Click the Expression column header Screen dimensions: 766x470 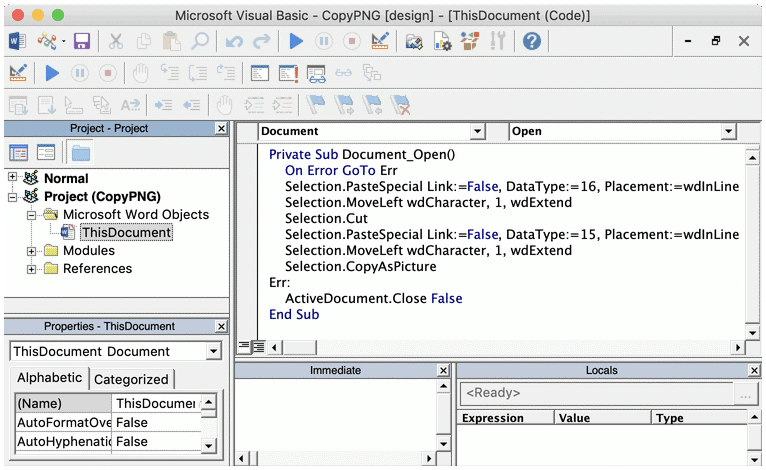click(505, 418)
